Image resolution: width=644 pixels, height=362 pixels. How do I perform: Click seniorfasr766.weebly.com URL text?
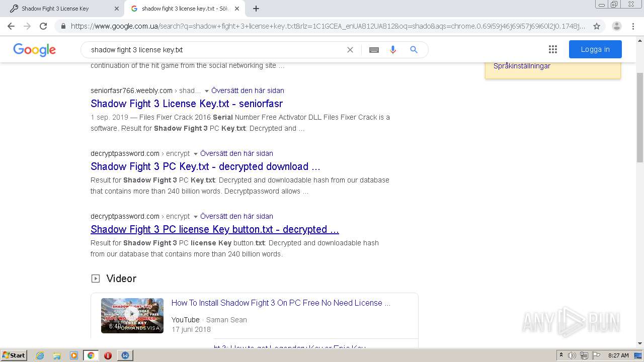132,90
